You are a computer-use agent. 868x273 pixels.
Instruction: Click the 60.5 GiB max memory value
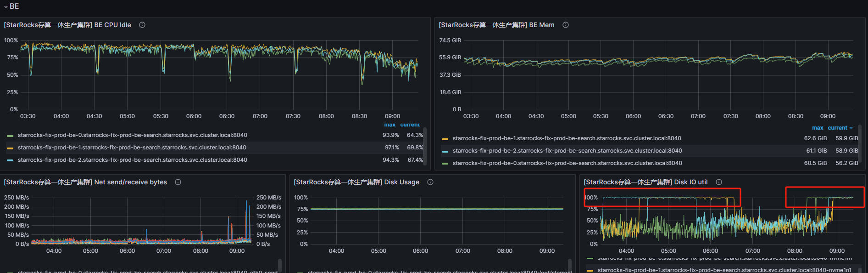point(815,163)
